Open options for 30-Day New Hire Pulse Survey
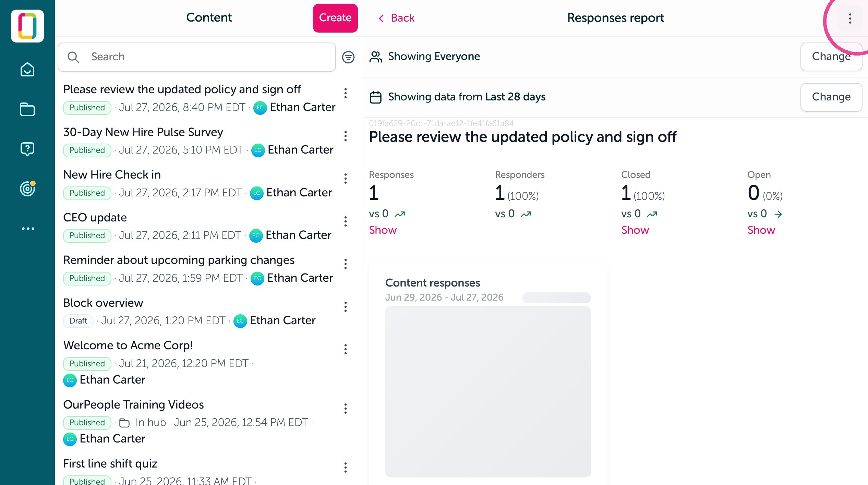Screen dimensions: 868x485 pyautogui.click(x=346, y=136)
